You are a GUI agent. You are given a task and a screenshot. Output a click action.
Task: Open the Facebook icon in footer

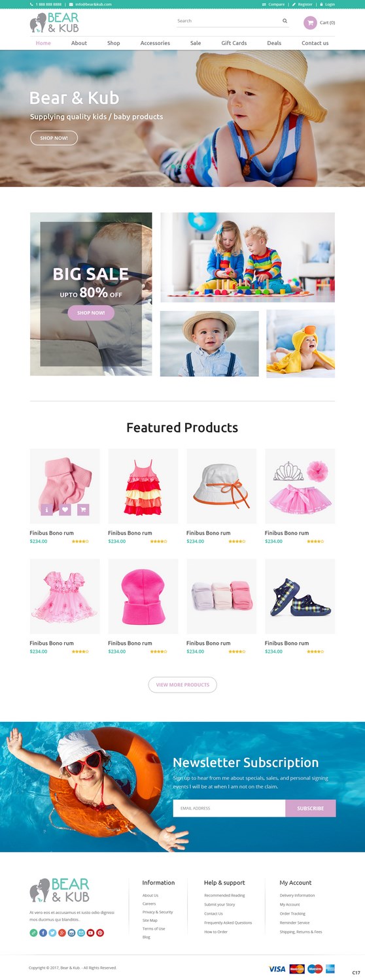click(x=43, y=933)
